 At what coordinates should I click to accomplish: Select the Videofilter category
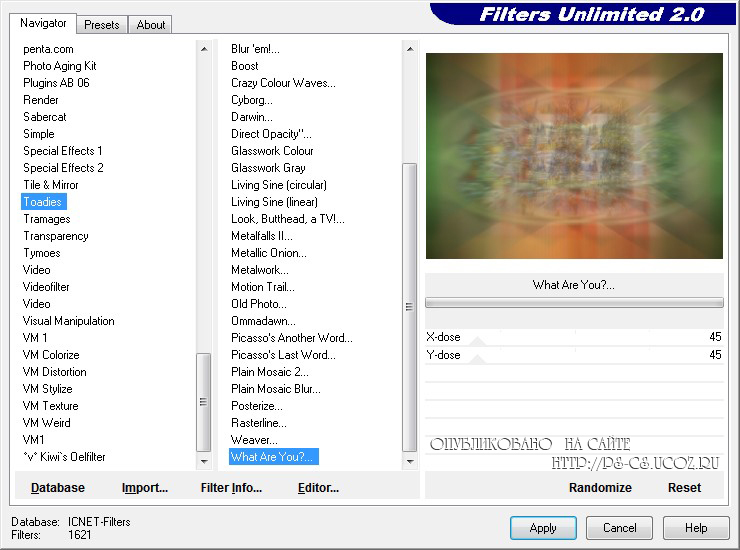46,287
